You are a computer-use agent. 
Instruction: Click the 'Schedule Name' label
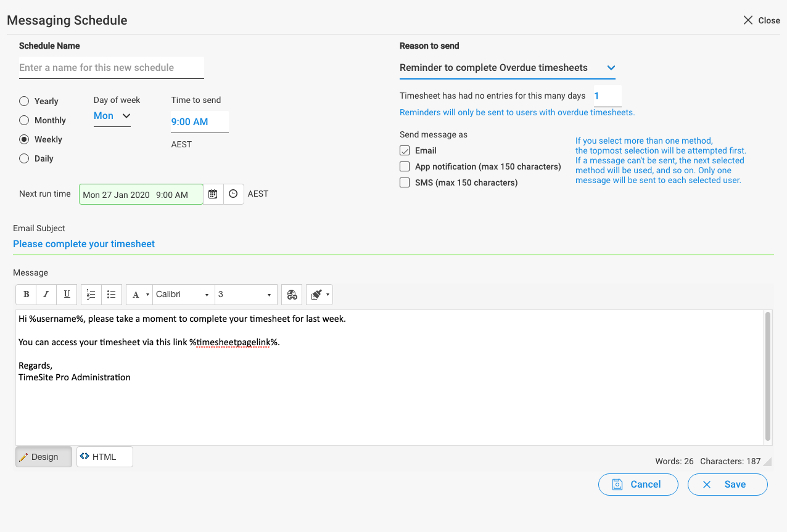(49, 46)
